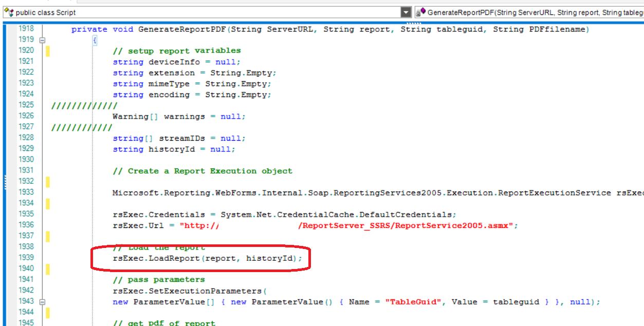The width and height of the screenshot is (644, 326).
Task: Collapse the method body at line 1919
Action: [43, 40]
